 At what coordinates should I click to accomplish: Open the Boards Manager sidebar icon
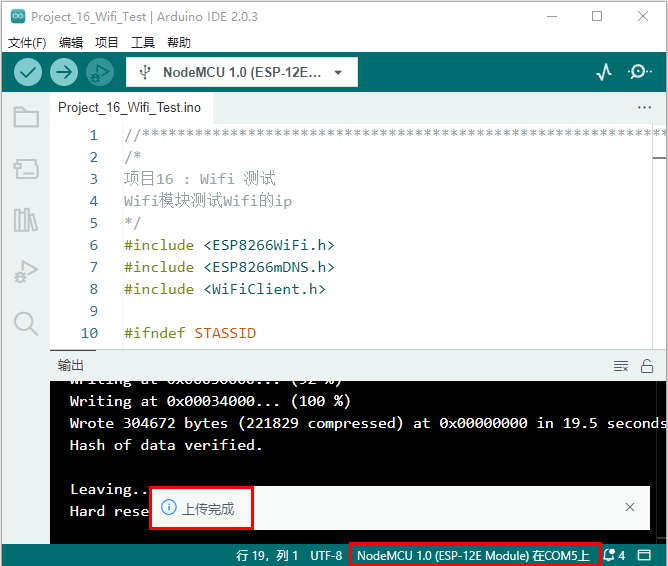[26, 169]
